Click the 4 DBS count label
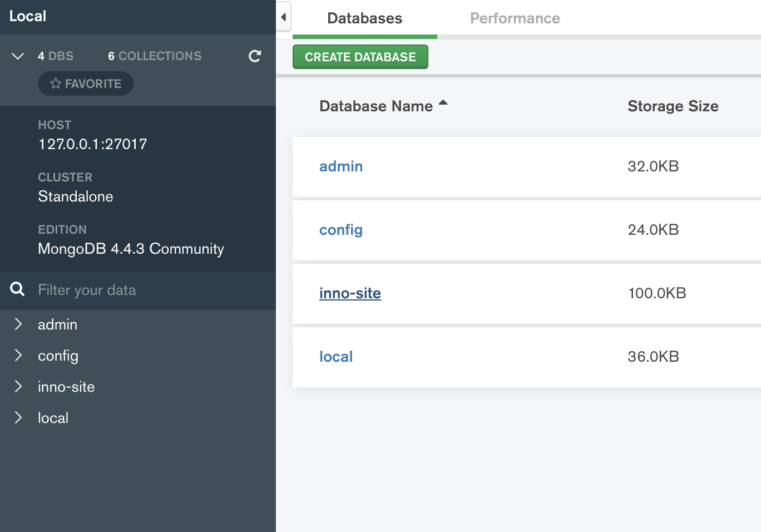Viewport: 761px width, 532px height. point(56,56)
